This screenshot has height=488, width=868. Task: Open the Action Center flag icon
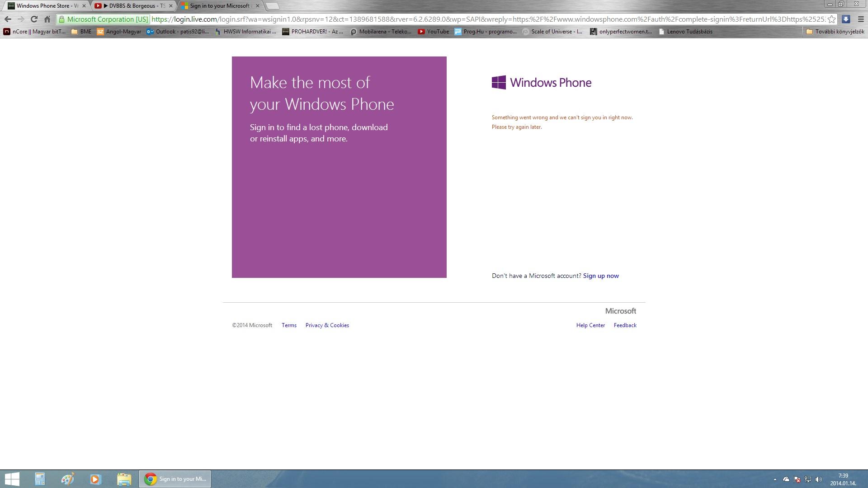tap(797, 479)
